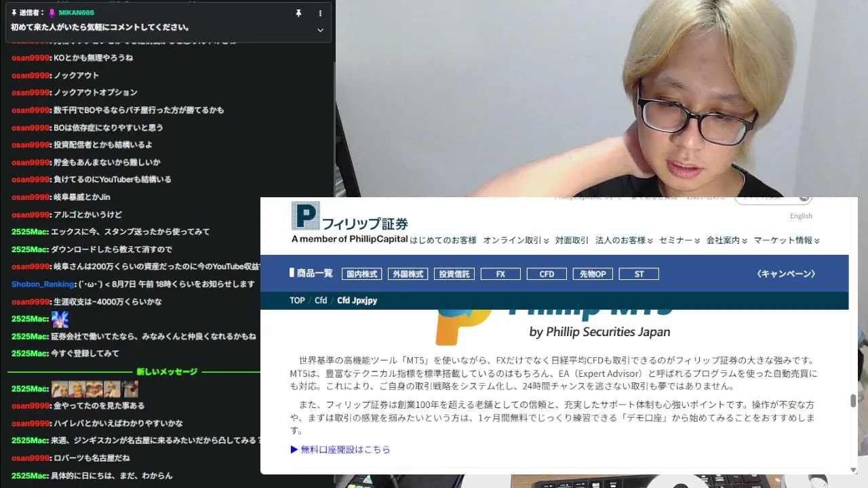Screen dimensions: 868x488
Task: Click the search icon in the site header
Action: click(x=804, y=198)
